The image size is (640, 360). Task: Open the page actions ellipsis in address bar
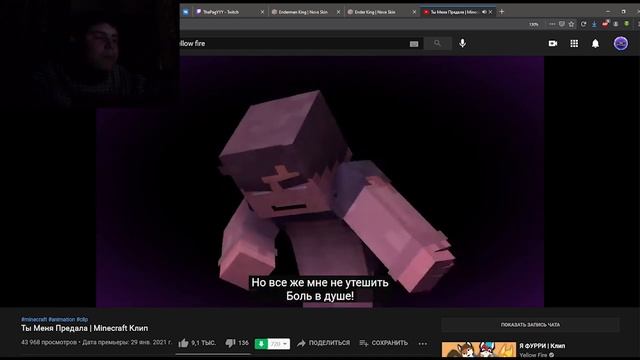point(552,24)
